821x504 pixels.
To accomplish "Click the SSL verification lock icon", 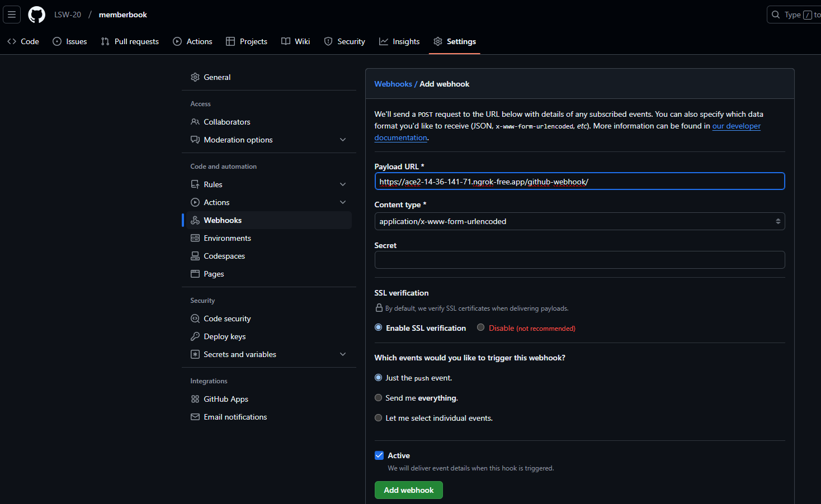I will pos(379,308).
